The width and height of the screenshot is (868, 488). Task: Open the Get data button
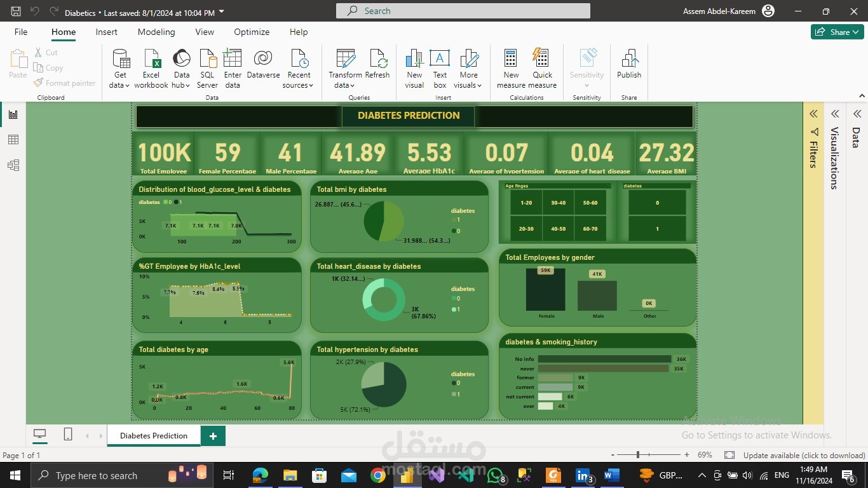pyautogui.click(x=120, y=69)
